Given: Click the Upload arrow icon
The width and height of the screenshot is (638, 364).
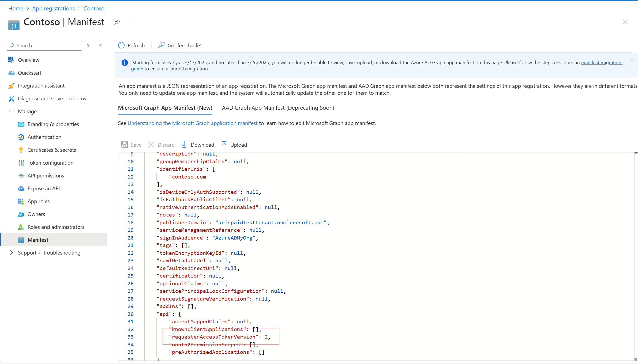Looking at the screenshot, I should pyautogui.click(x=224, y=145).
